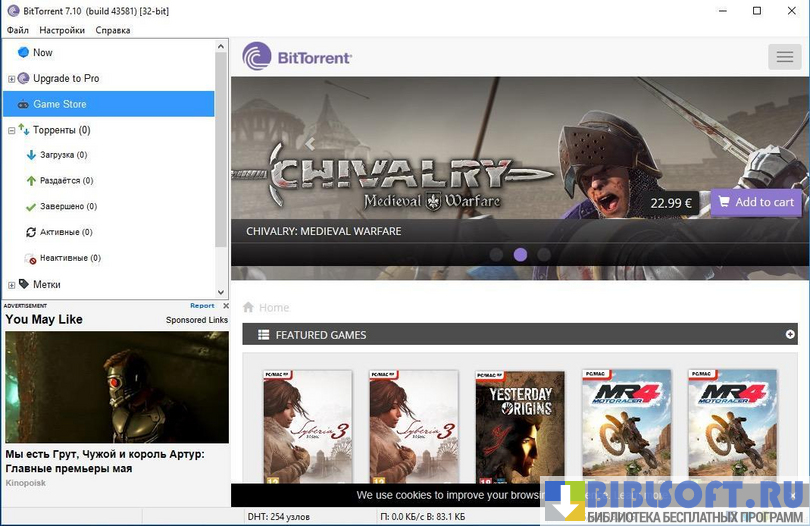Image resolution: width=810 pixels, height=526 pixels.
Task: Open the Yesterday Origins game cover
Action: tap(520, 425)
